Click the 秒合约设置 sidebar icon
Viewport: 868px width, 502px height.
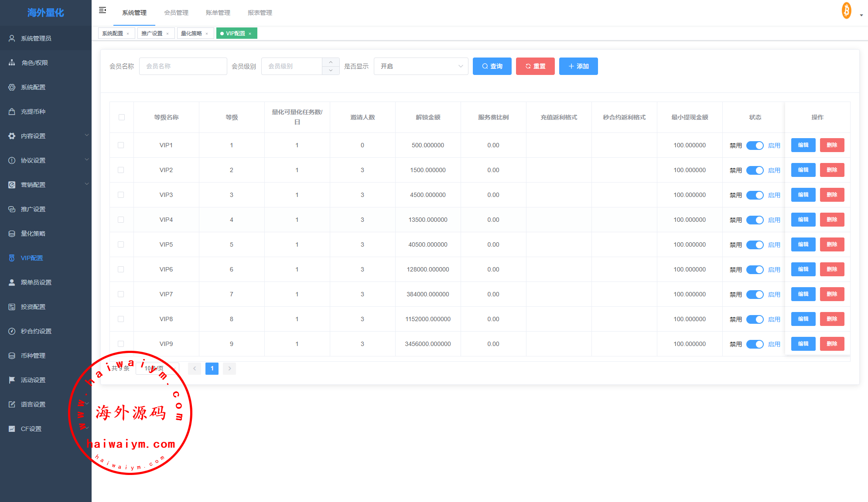[12, 331]
